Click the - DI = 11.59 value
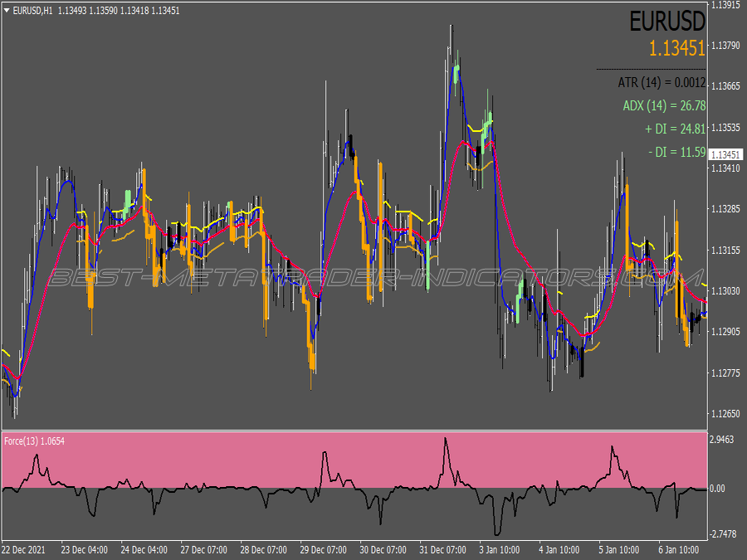 pos(677,152)
